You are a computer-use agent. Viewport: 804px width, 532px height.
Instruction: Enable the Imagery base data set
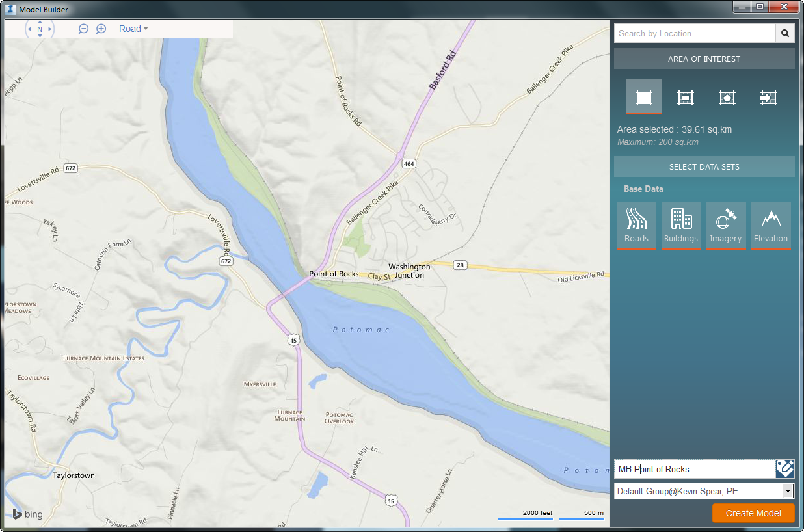click(726, 225)
